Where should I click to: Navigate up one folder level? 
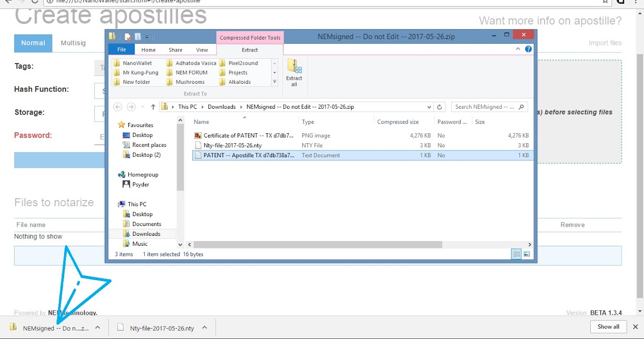153,107
